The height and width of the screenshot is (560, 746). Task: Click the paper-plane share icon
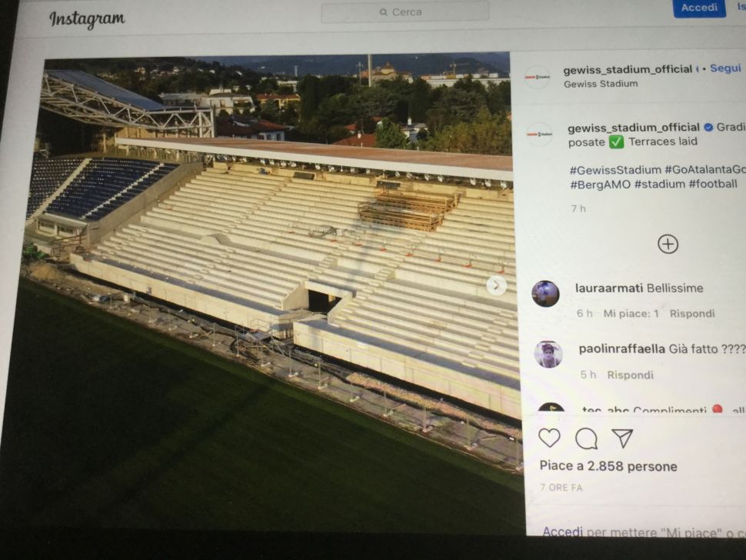(623, 438)
